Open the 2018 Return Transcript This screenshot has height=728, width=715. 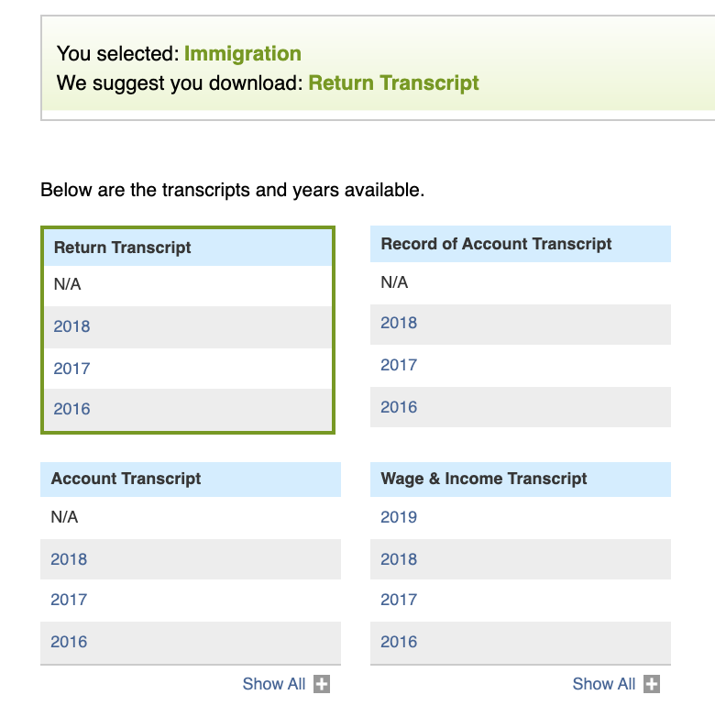[x=72, y=326]
